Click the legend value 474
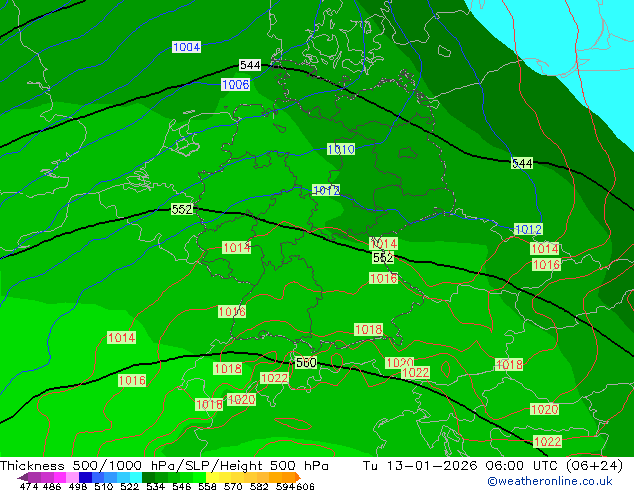 click(29, 486)
